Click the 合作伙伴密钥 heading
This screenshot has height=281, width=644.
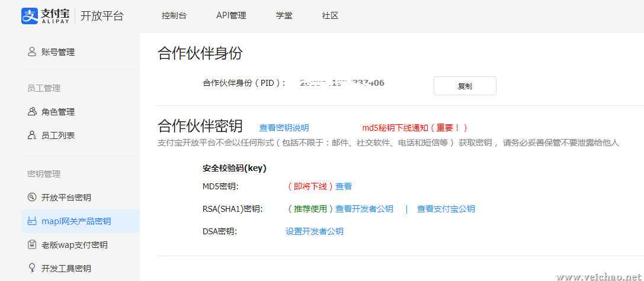click(x=200, y=126)
